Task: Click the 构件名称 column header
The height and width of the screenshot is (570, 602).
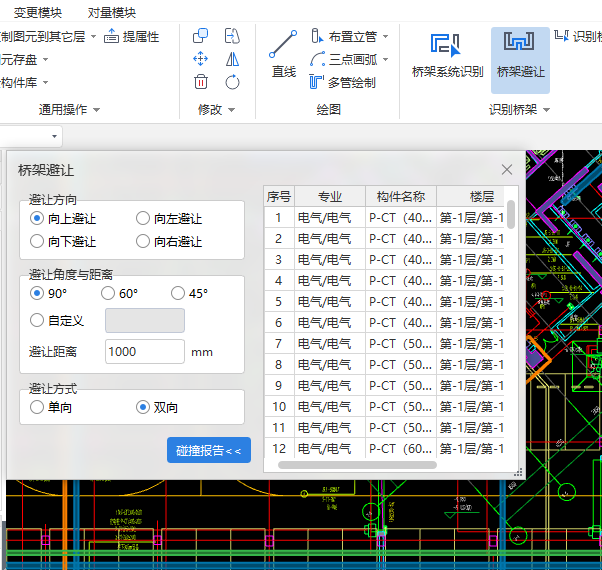Action: click(x=400, y=196)
